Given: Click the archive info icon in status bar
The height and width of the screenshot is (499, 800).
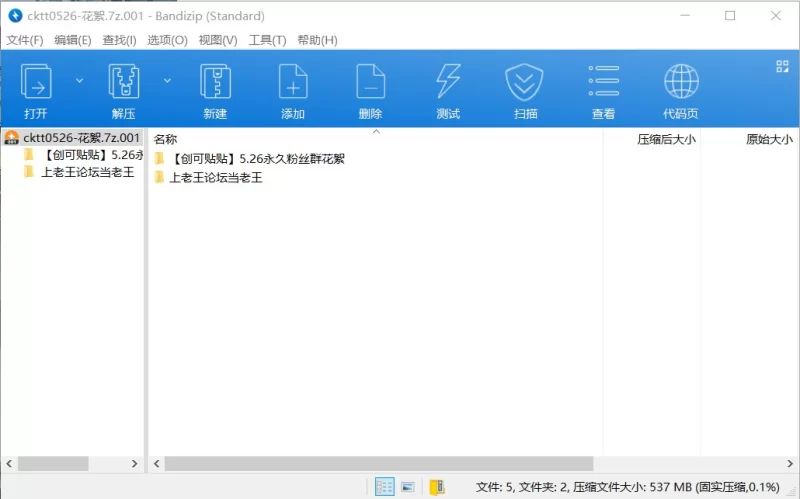Looking at the screenshot, I should pos(437,487).
